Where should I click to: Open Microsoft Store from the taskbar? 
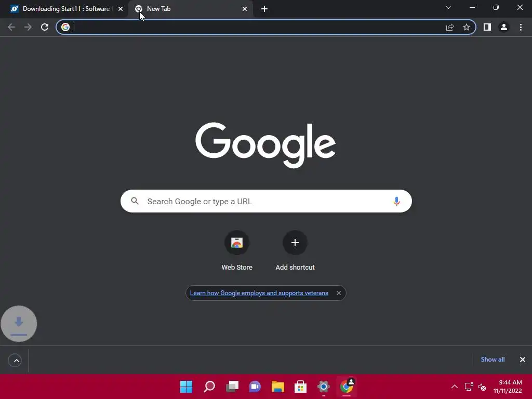300,387
